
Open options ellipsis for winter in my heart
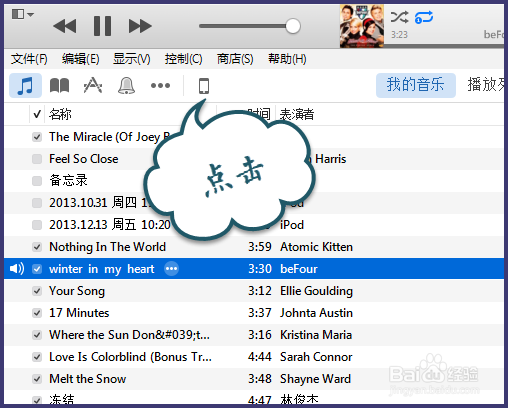171,269
